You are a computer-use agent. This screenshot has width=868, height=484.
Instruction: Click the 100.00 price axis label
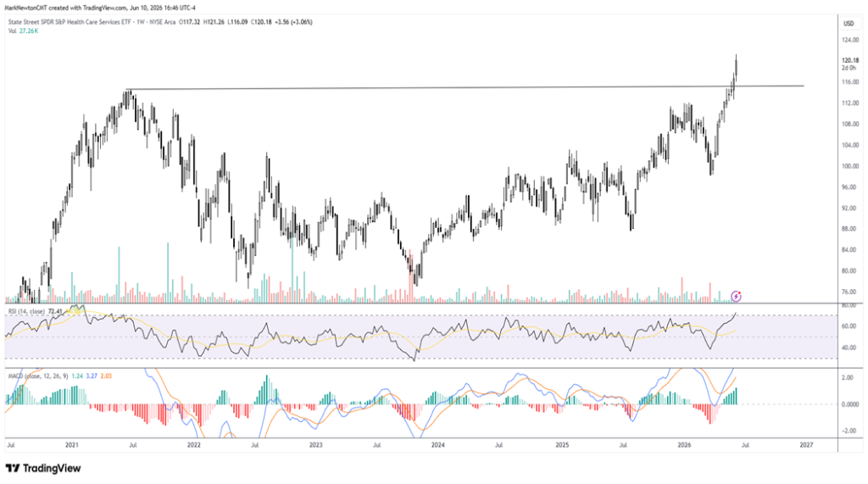coord(849,166)
